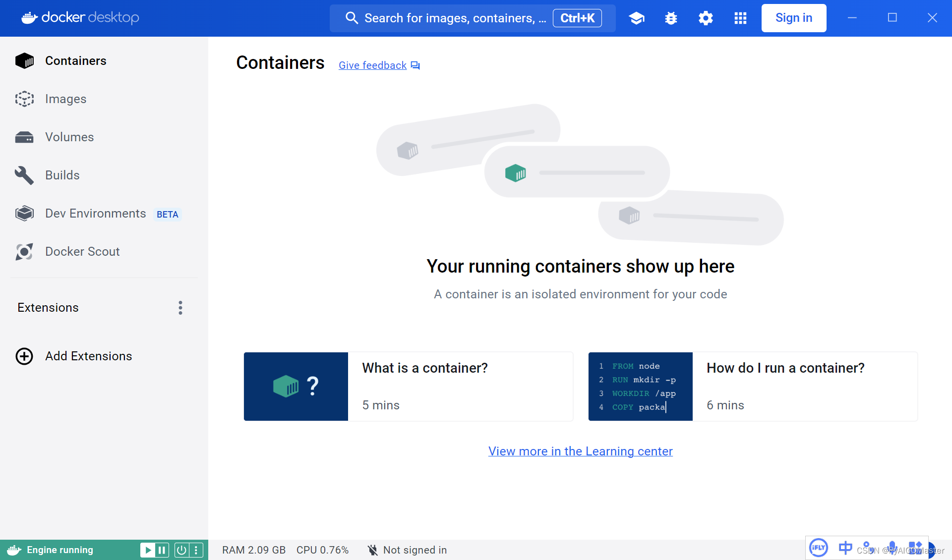The height and width of the screenshot is (560, 952).
Task: Click the Dev Environments box icon
Action: (24, 213)
